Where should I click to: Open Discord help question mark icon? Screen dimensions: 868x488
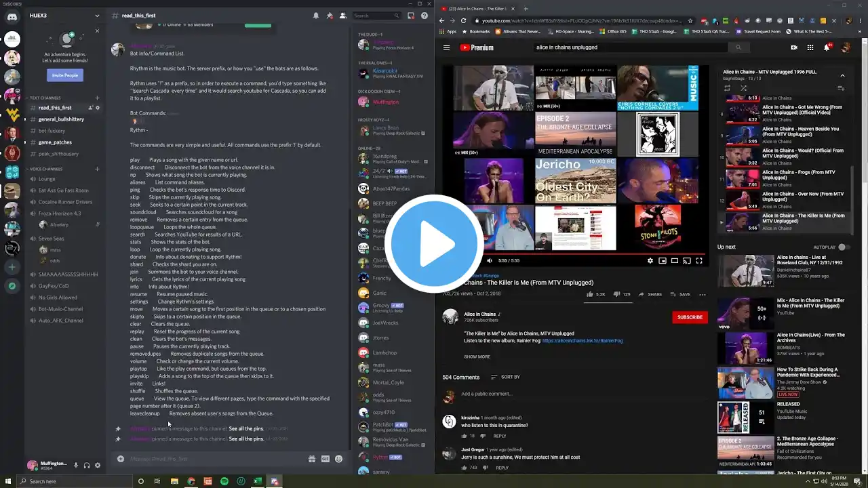coord(425,16)
